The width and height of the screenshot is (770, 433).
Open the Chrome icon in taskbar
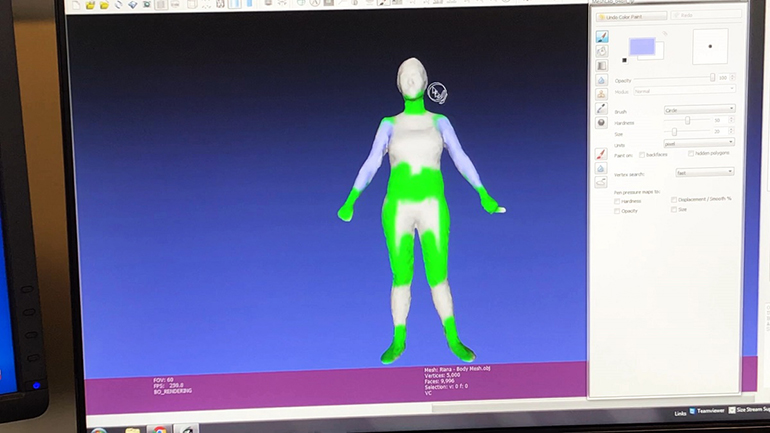point(160,430)
